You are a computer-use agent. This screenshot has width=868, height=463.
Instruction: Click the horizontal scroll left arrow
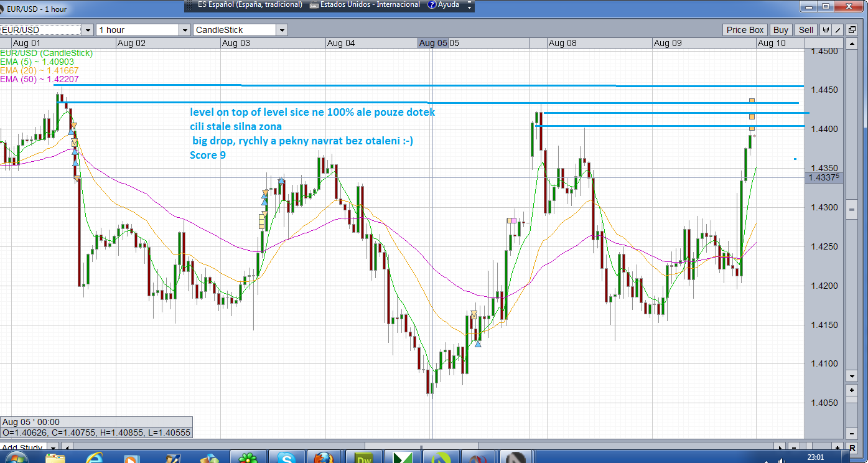[x=68, y=447]
